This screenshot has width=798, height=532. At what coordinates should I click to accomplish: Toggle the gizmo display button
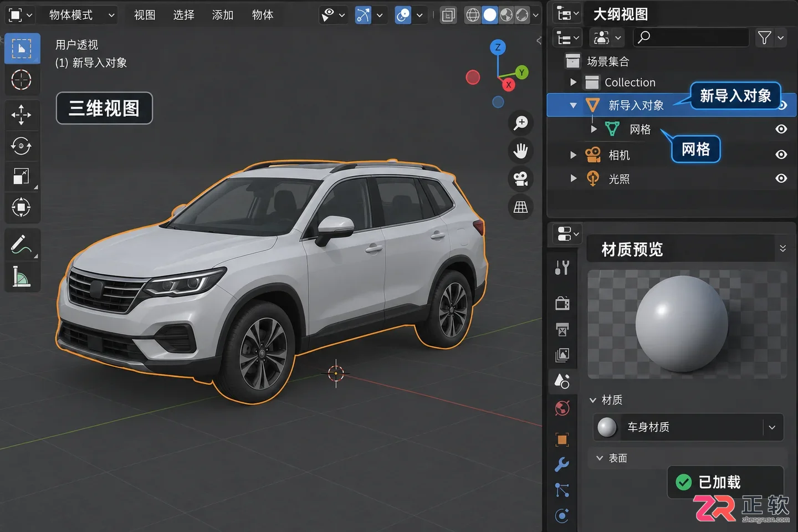pos(363,15)
